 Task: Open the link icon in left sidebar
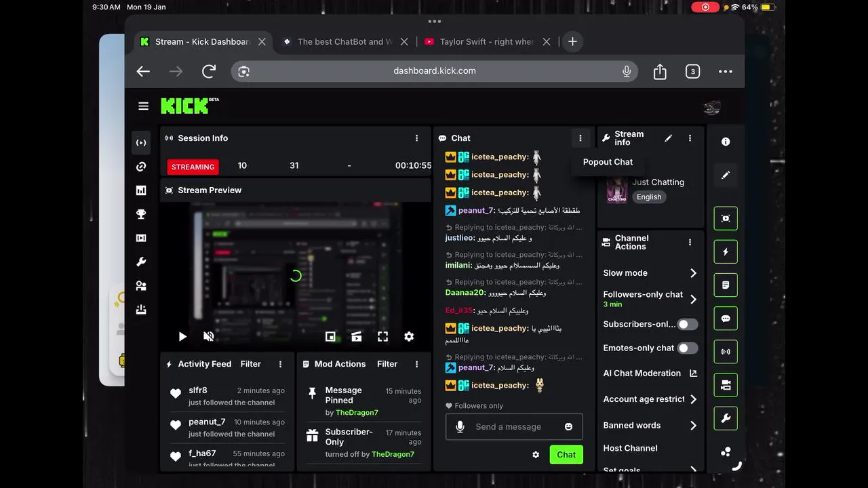141,167
